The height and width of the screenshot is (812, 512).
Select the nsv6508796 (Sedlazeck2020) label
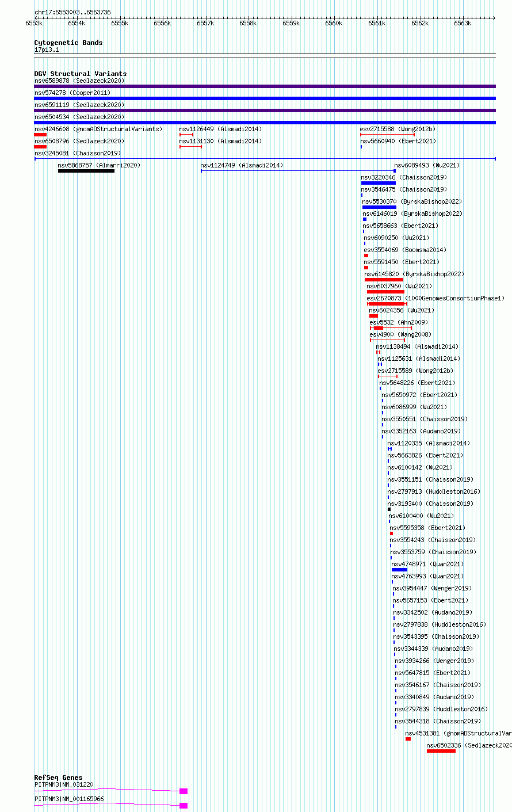click(79, 141)
